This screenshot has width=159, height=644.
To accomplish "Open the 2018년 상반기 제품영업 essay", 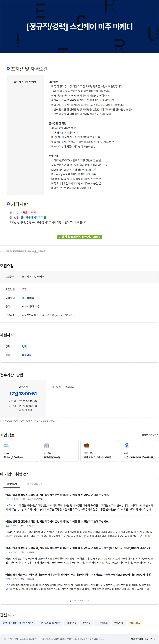I will click(x=79, y=582).
